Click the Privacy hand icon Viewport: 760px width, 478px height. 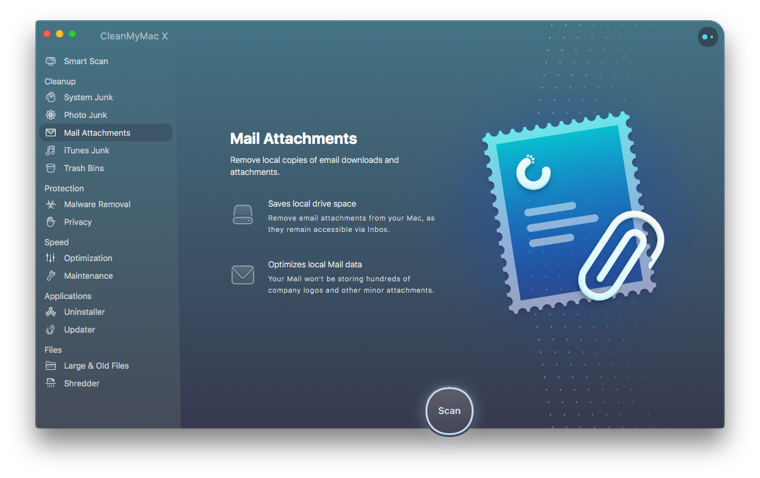(x=50, y=222)
